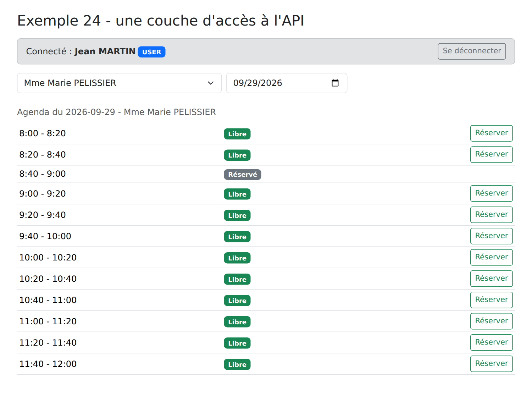Select the 10:20 - 10:40 time text
The width and height of the screenshot is (532, 396).
pos(48,279)
